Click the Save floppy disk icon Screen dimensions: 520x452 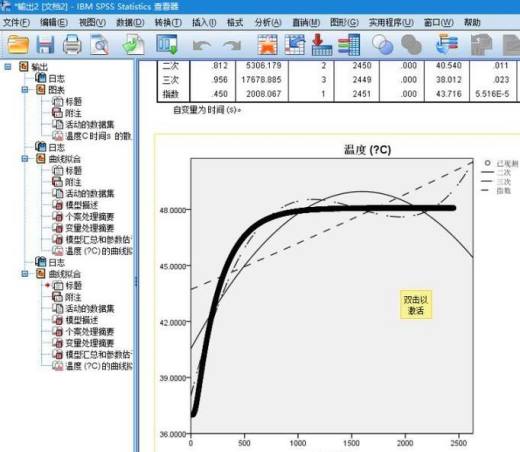pos(45,45)
